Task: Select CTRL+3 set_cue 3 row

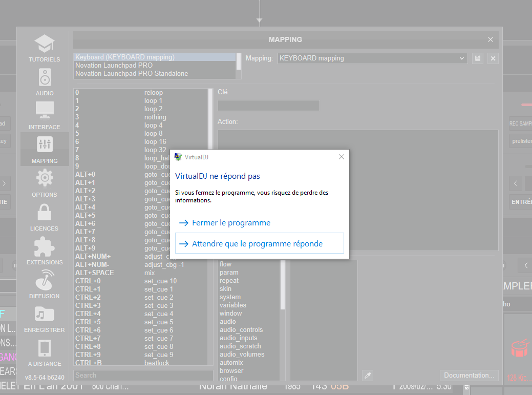Action: click(141, 305)
